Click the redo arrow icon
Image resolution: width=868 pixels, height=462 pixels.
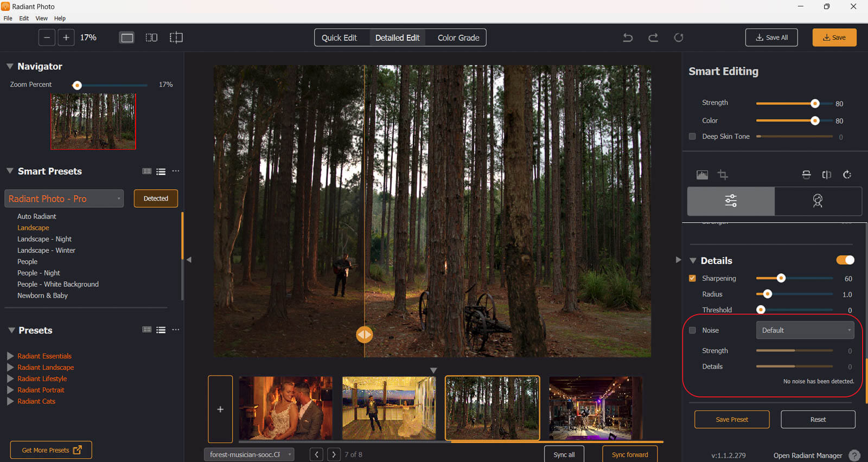(653, 37)
